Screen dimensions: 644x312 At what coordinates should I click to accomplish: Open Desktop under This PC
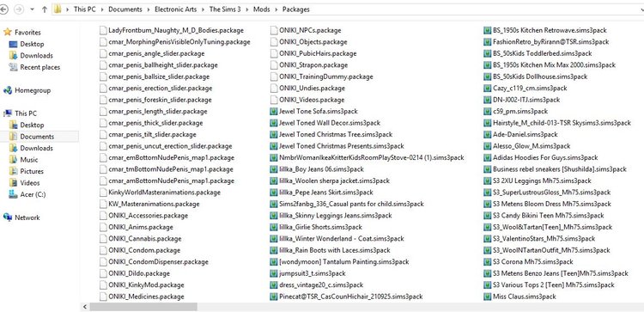(x=32, y=125)
